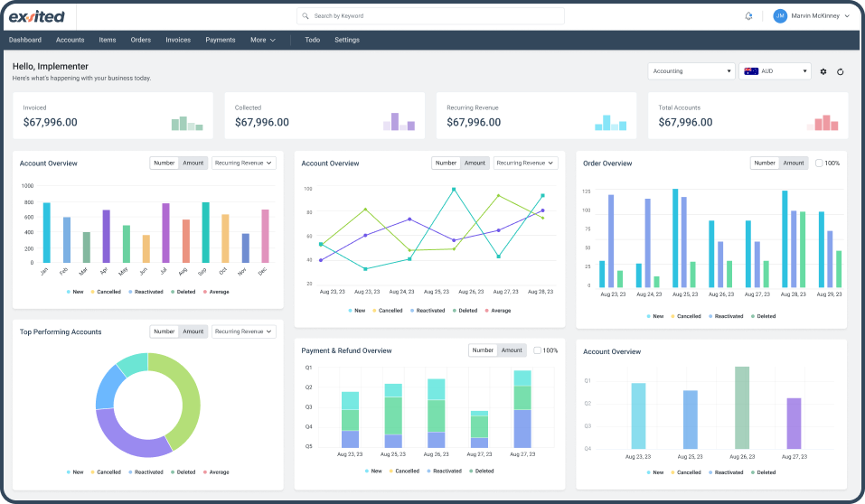Open the Accounting dropdown
The height and width of the screenshot is (504, 865).
(691, 71)
